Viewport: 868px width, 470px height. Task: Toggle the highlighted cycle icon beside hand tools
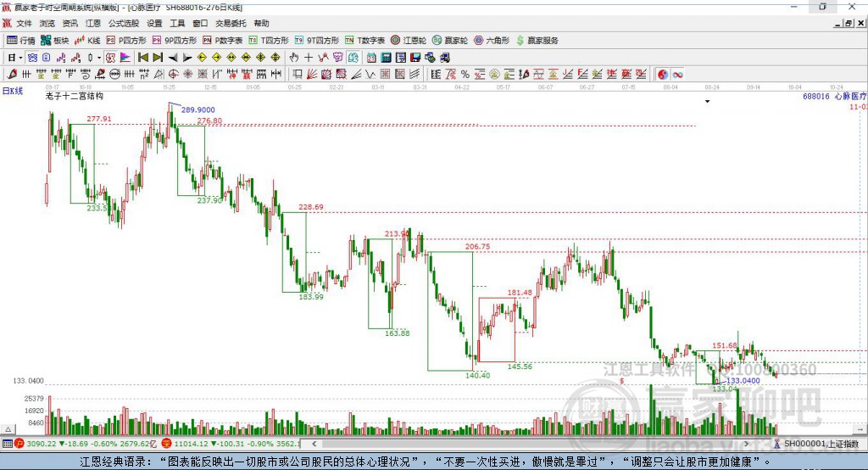[353, 58]
